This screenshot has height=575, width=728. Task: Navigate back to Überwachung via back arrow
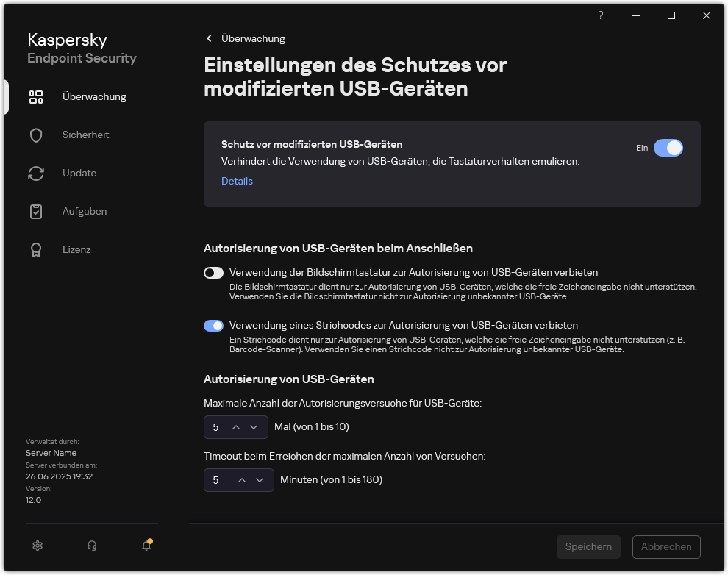209,38
